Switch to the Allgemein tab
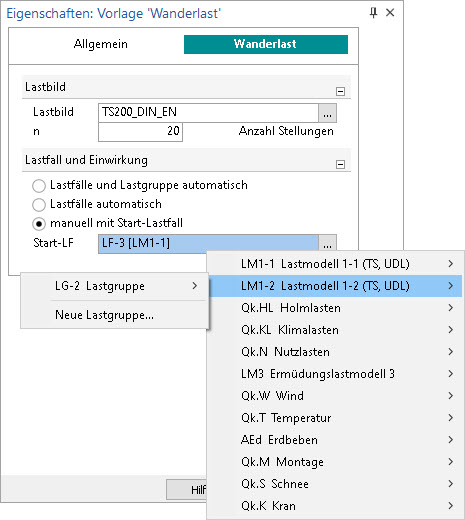Screen dimensions: 465x520 point(100,44)
